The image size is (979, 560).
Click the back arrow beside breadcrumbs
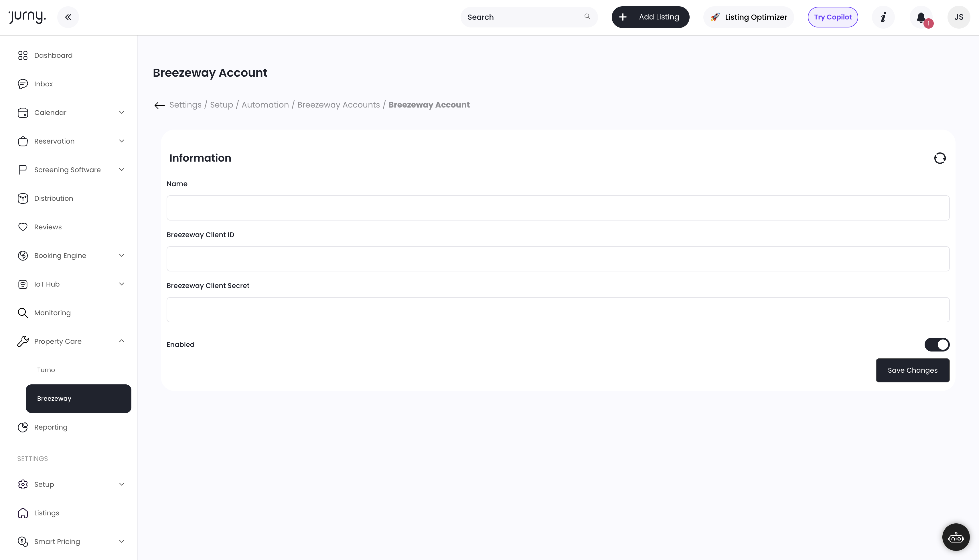[159, 105]
